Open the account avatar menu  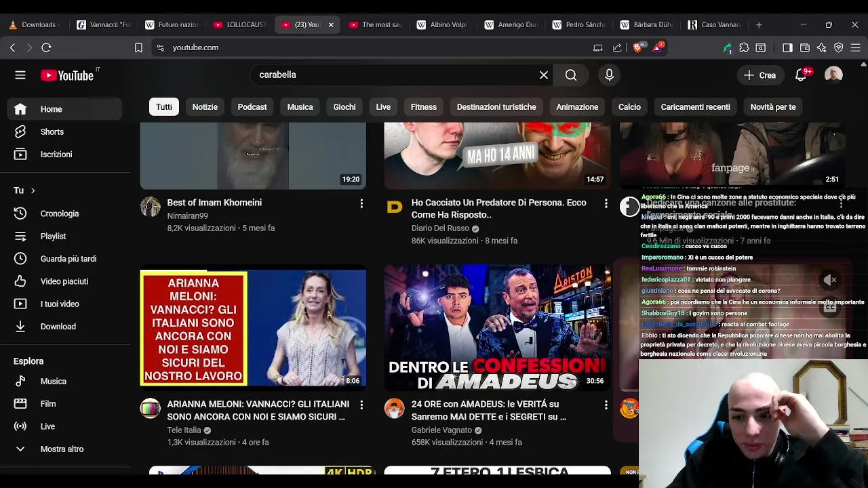click(833, 75)
